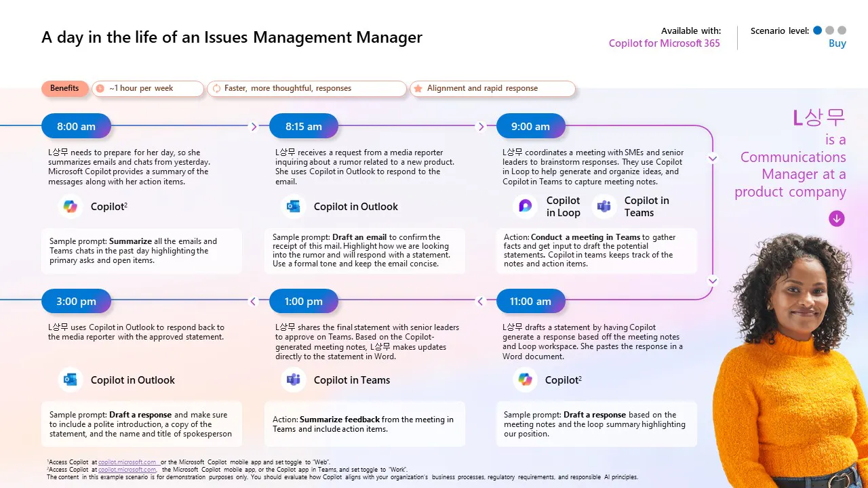Click the 'Copilot in Loop' label
This screenshot has height=488, width=868.
click(564, 207)
